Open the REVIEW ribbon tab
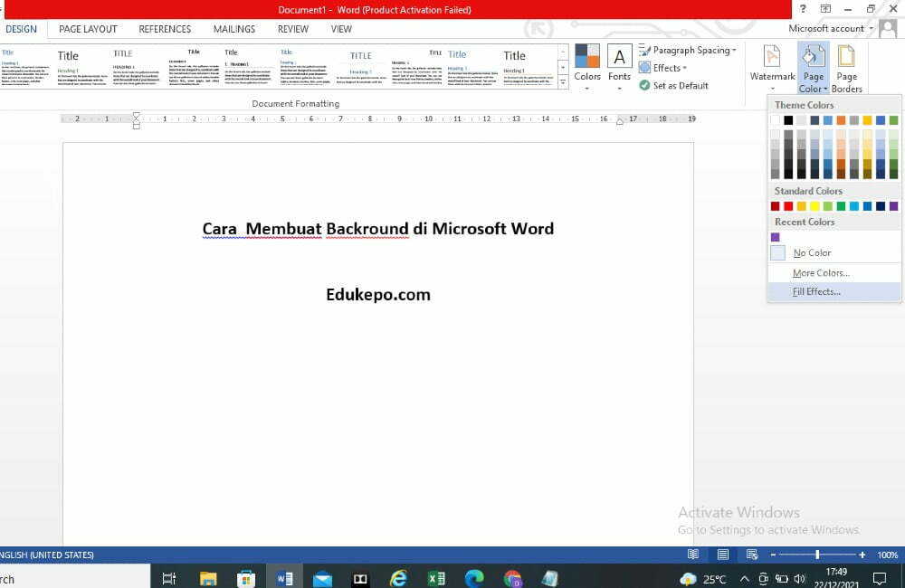The image size is (905, 588). 292,29
